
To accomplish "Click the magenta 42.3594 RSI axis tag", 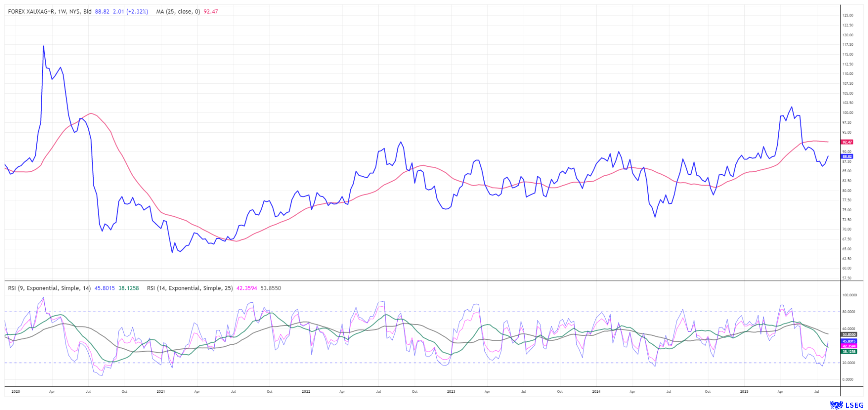I will tap(849, 346).
